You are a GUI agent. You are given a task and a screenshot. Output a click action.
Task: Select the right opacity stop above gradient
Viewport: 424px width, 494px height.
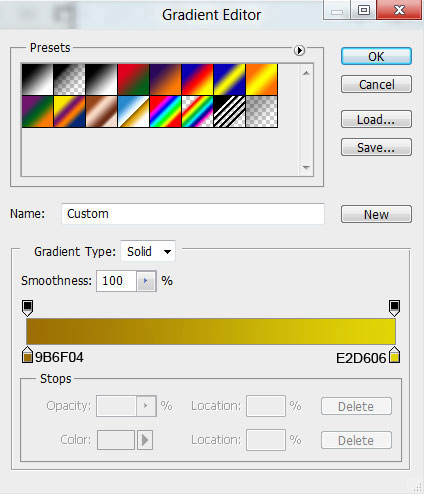pyautogui.click(x=394, y=308)
